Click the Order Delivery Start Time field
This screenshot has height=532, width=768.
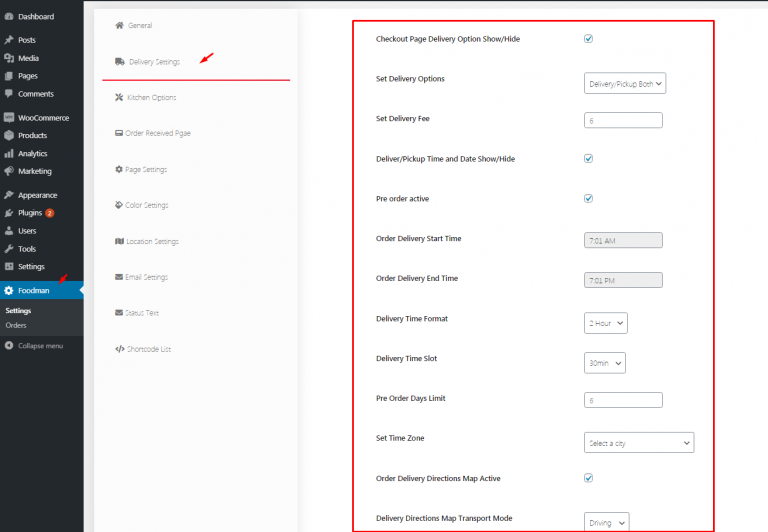[623, 240]
